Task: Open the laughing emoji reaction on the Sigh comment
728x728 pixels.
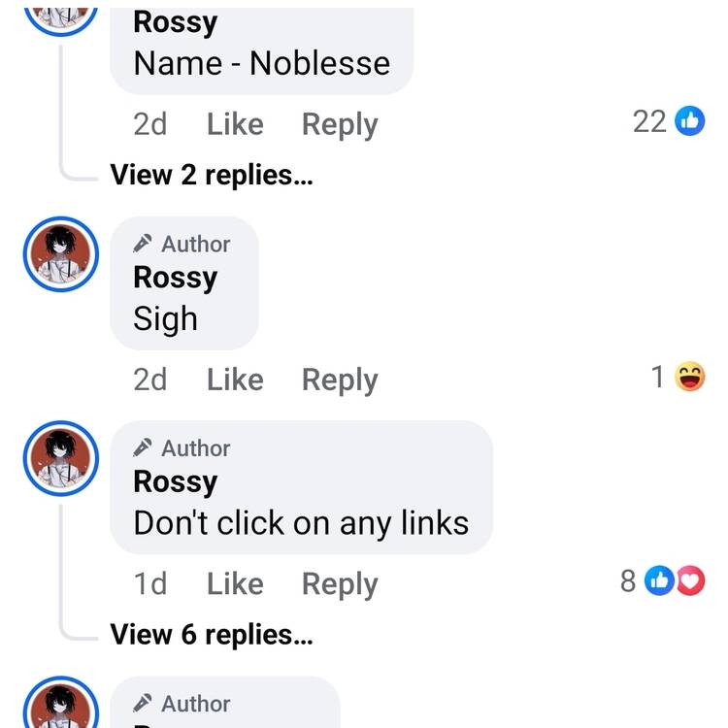Action: click(x=689, y=376)
